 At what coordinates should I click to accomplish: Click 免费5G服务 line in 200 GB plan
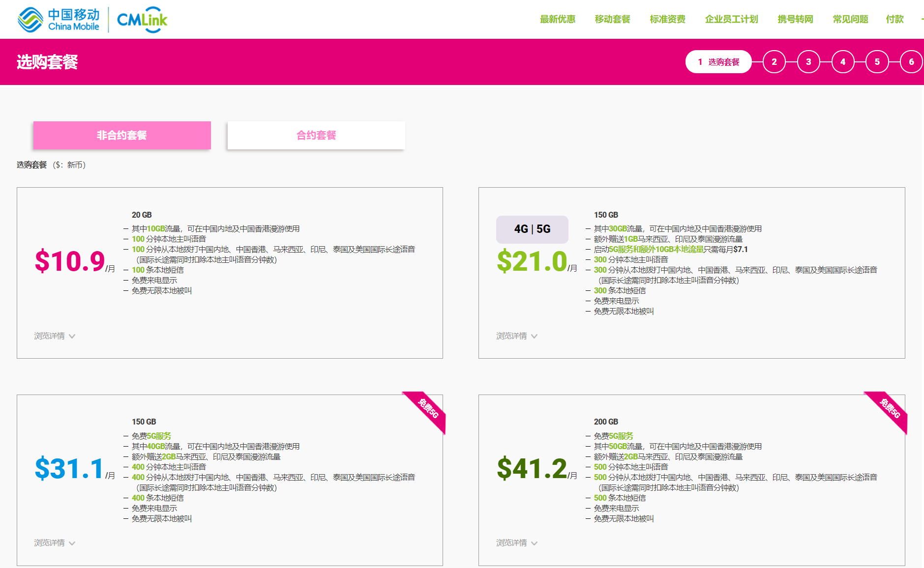613,436
